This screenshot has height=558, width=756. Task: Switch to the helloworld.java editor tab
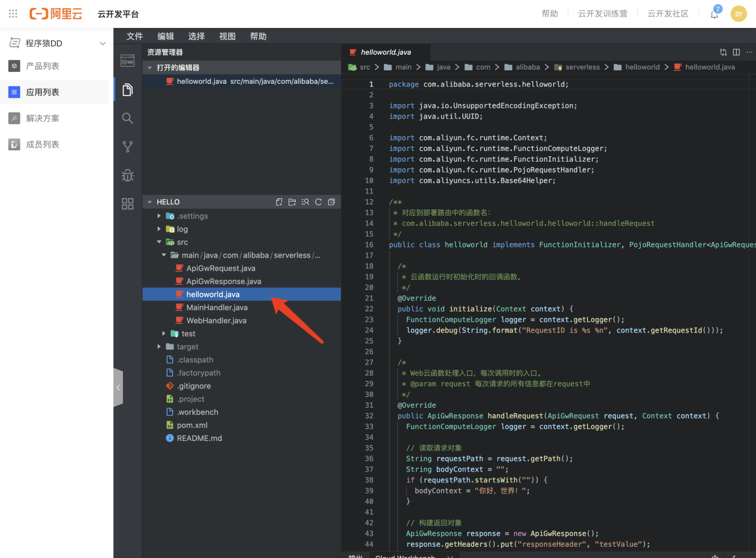click(386, 52)
